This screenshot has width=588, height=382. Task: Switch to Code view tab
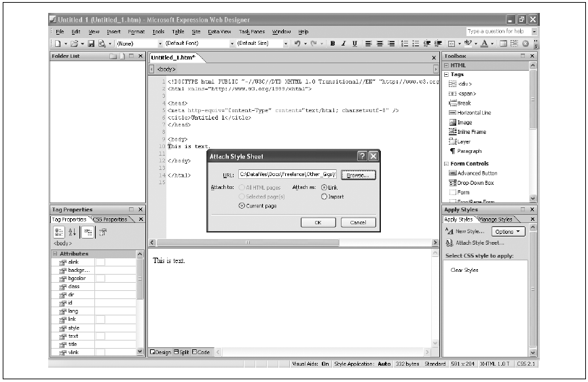pos(201,352)
